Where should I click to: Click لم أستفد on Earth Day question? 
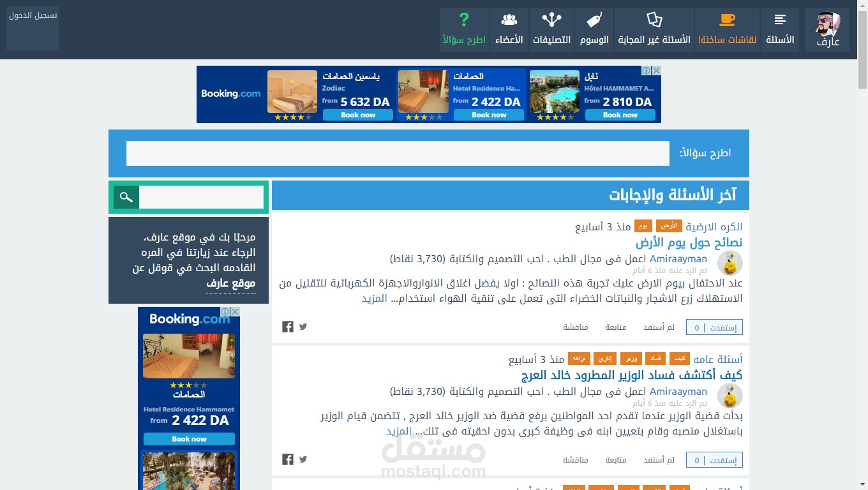pos(659,327)
